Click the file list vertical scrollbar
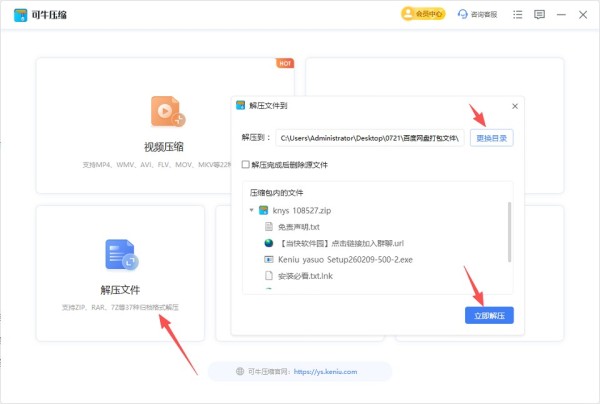The image size is (600, 404). click(x=509, y=232)
